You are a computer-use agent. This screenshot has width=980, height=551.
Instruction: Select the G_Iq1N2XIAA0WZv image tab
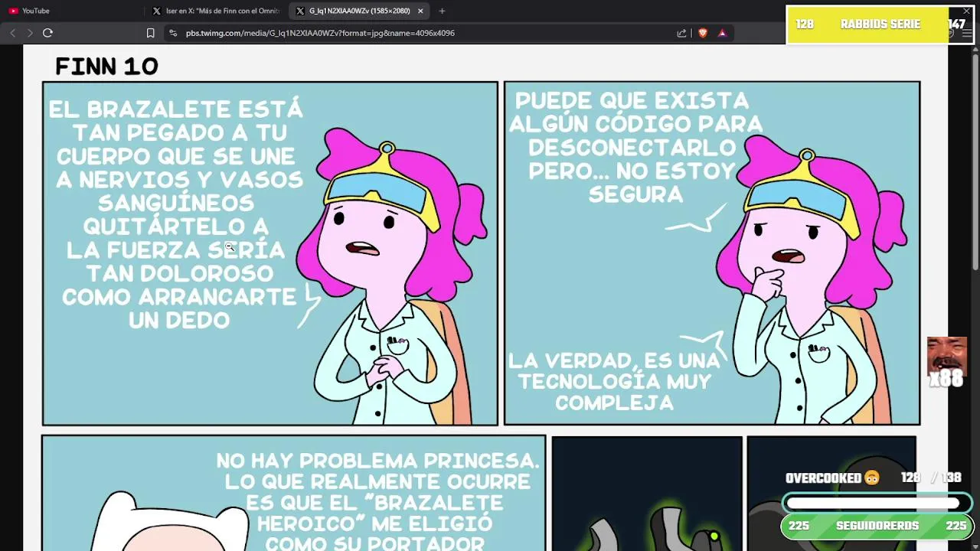(x=359, y=11)
